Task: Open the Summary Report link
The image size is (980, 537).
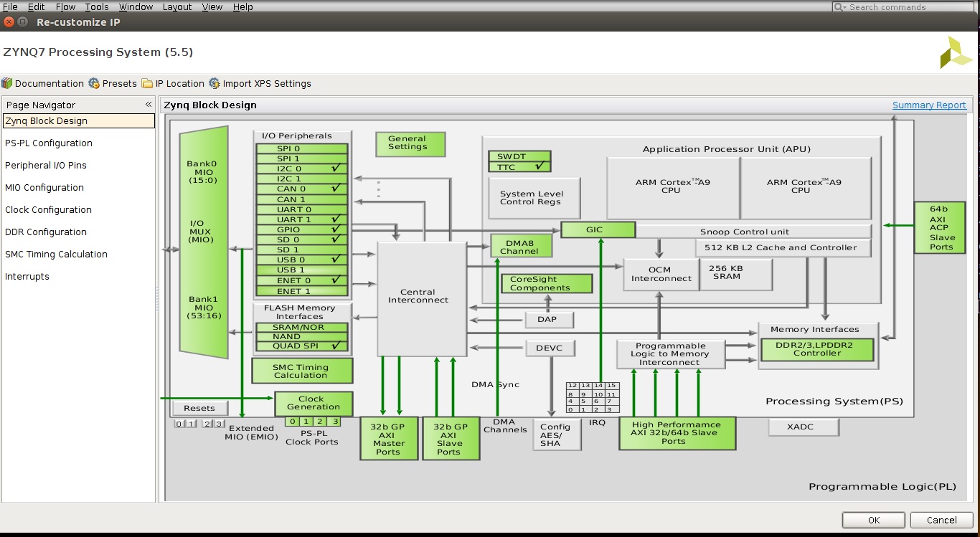Action: coord(929,105)
